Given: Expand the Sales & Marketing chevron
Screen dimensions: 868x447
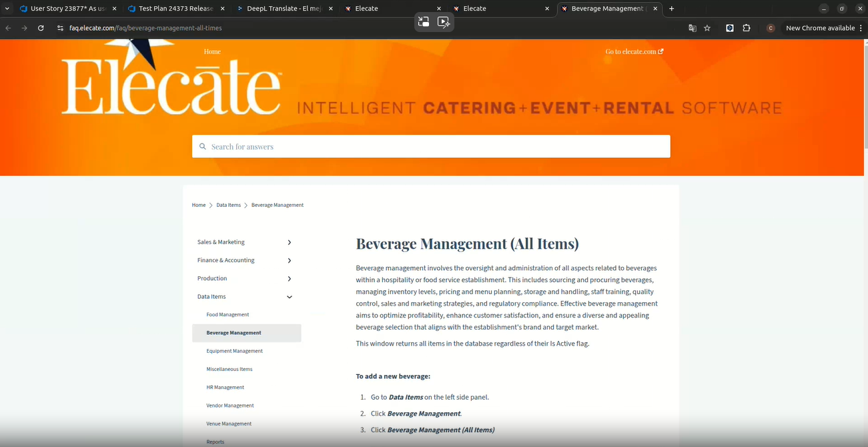Looking at the screenshot, I should (x=290, y=242).
